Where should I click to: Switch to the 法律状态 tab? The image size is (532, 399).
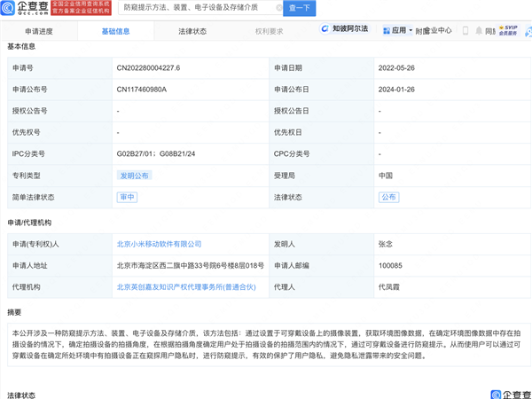tap(192, 31)
